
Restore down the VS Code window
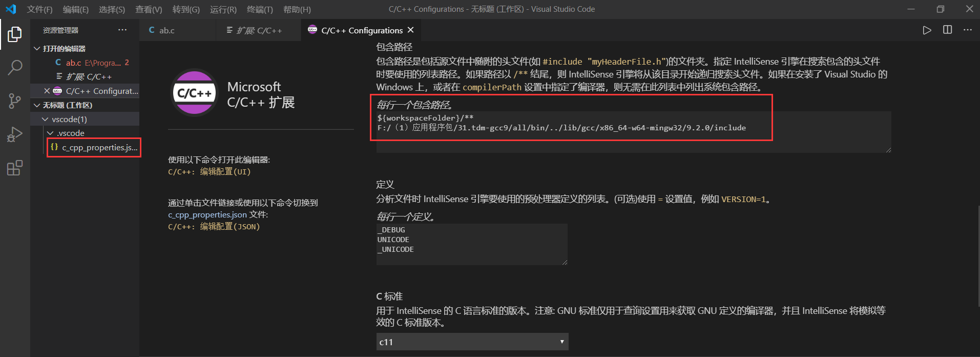941,9
